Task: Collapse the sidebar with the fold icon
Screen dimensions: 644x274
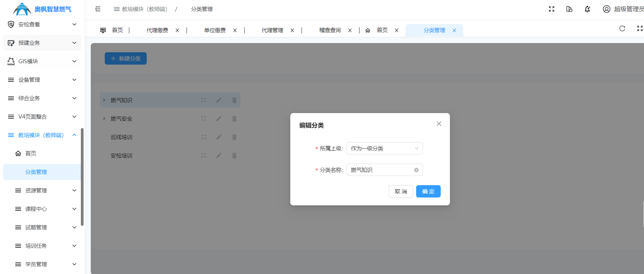Action: pyautogui.click(x=98, y=9)
